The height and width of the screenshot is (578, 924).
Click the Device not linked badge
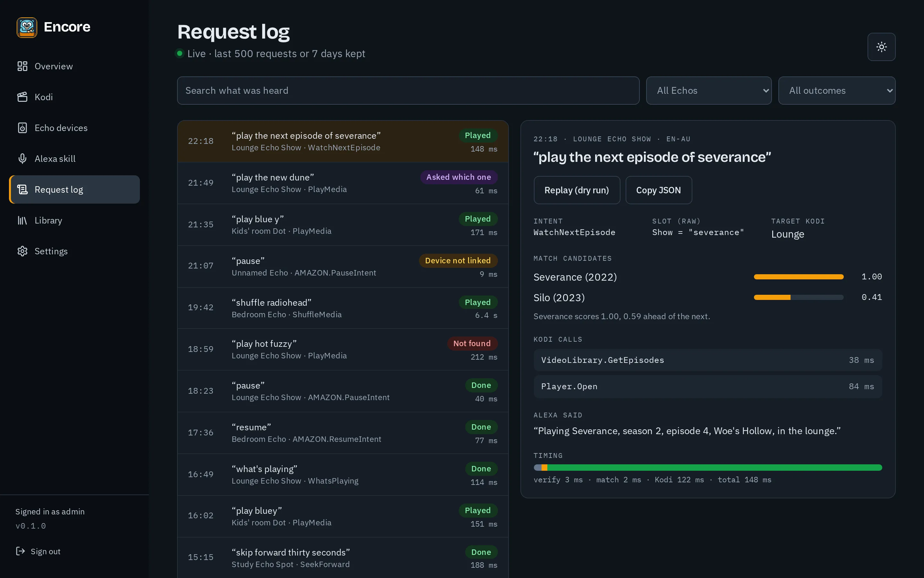pos(458,260)
